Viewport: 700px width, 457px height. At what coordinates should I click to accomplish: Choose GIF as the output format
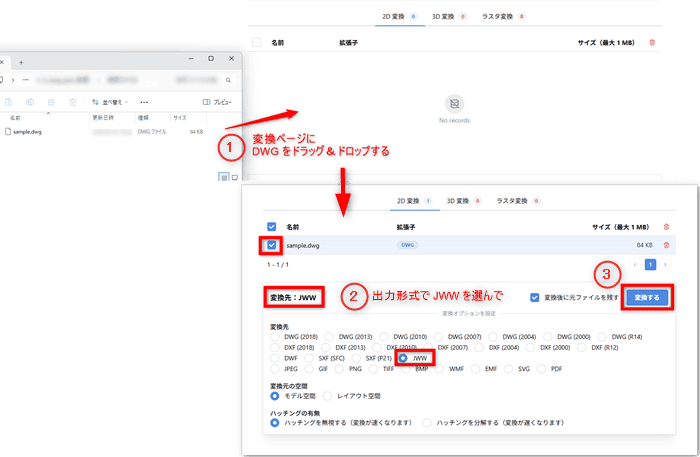pyautogui.click(x=309, y=369)
